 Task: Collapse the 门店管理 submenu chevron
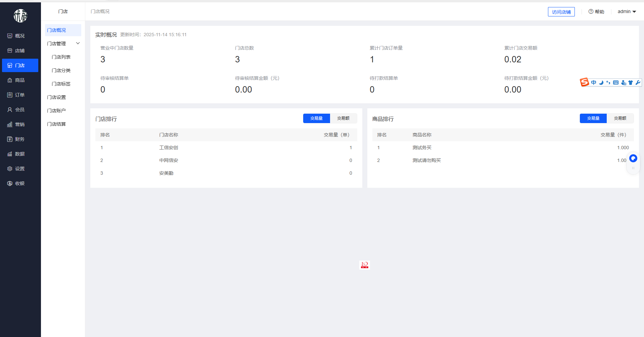(x=78, y=43)
